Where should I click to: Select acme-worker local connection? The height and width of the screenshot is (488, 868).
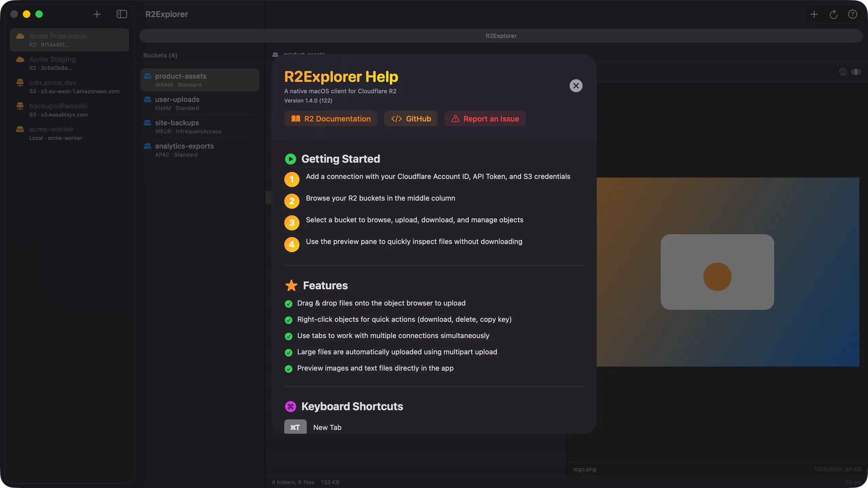pos(69,134)
